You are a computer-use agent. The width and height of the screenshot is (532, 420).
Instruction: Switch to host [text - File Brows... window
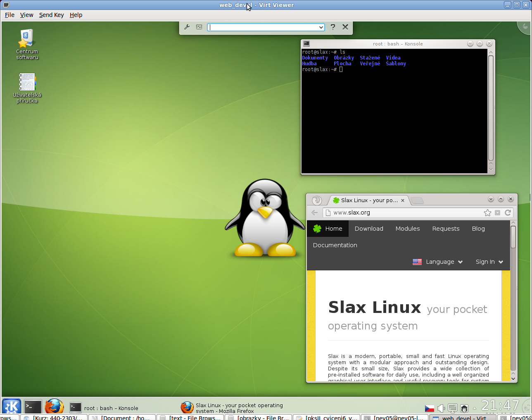click(x=190, y=418)
